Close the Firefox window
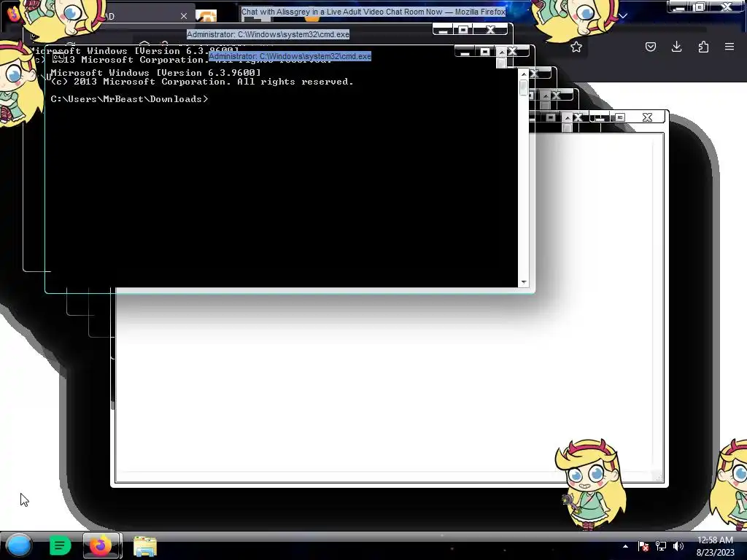 click(727, 7)
